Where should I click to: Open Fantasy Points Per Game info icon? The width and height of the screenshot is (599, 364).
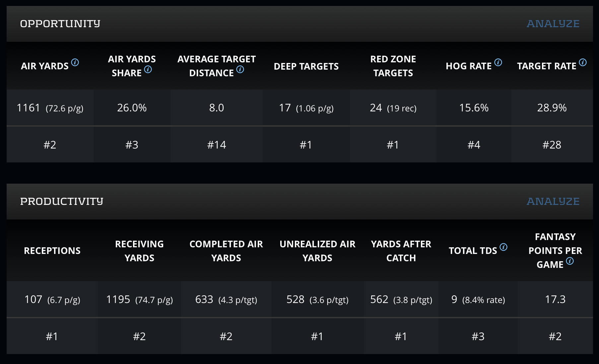tap(570, 261)
